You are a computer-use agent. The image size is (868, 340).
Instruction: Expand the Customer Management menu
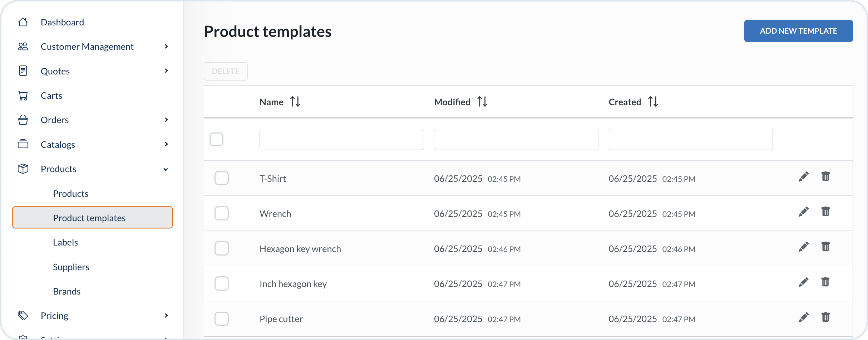pos(166,47)
